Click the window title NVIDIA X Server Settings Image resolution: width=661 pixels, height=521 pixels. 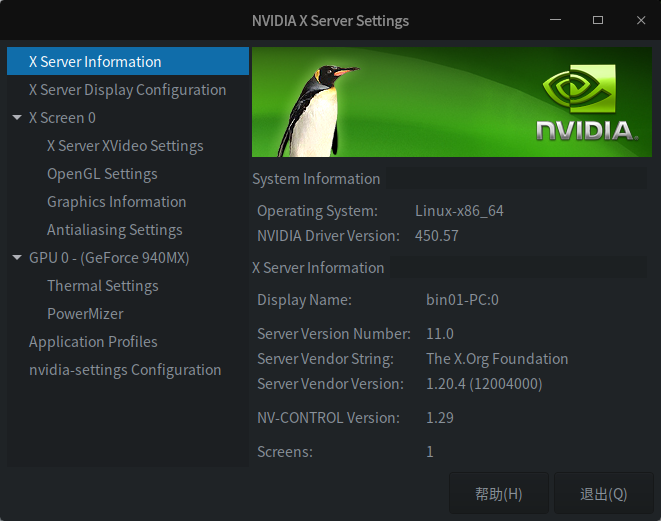click(x=330, y=21)
